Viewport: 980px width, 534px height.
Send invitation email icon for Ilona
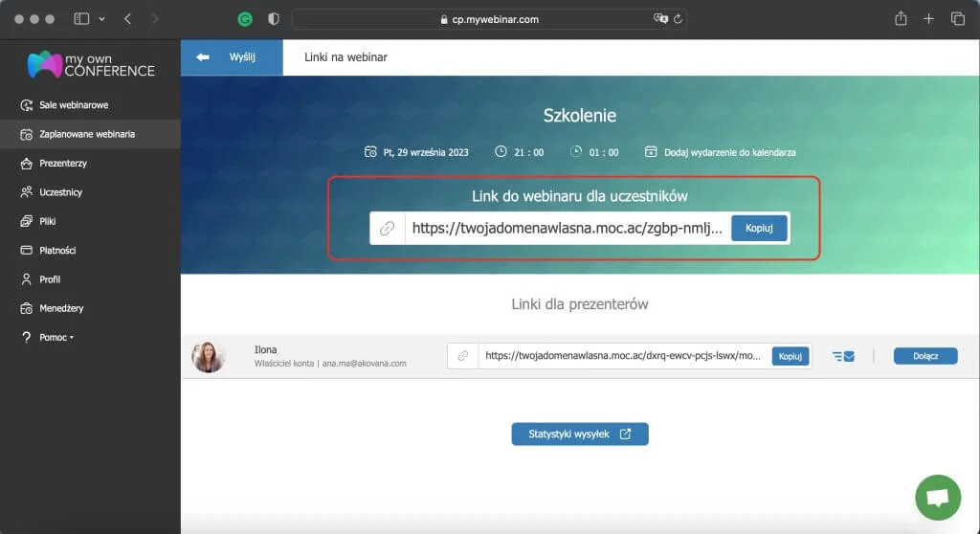coord(843,356)
